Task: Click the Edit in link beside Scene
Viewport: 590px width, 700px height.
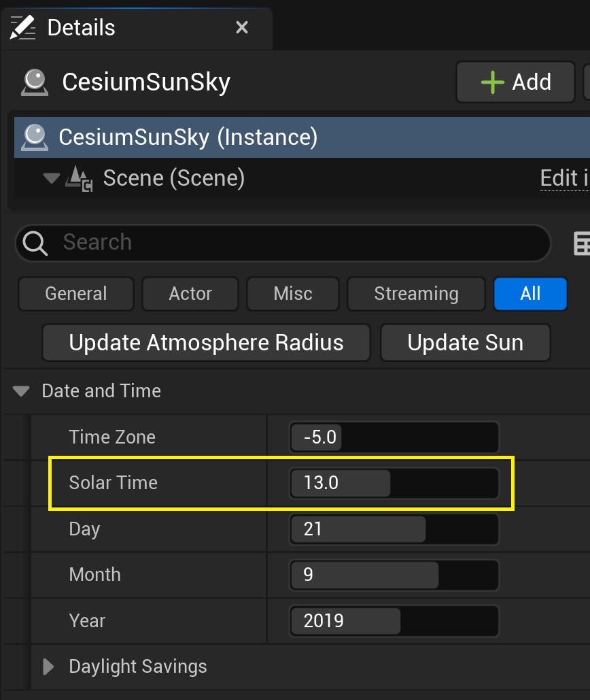Action: (x=565, y=178)
